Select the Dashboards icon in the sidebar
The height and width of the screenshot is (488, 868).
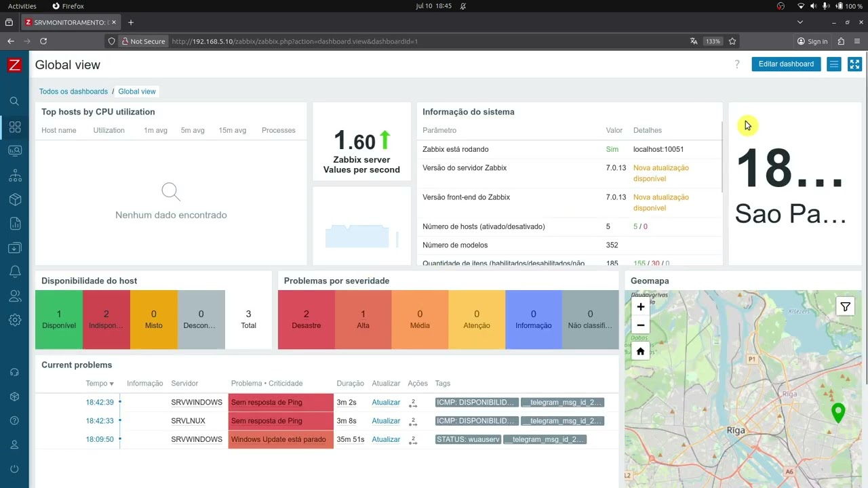(x=14, y=127)
